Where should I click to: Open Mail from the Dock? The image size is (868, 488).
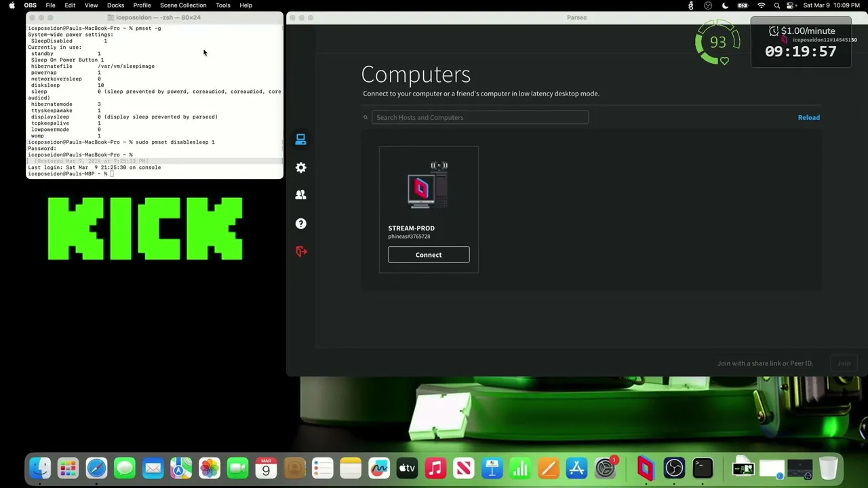(153, 468)
